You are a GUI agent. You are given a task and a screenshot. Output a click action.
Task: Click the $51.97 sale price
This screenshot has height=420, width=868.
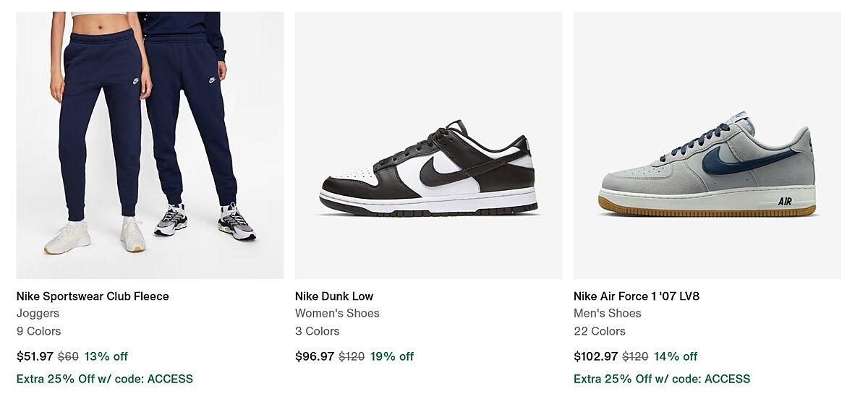(35, 356)
